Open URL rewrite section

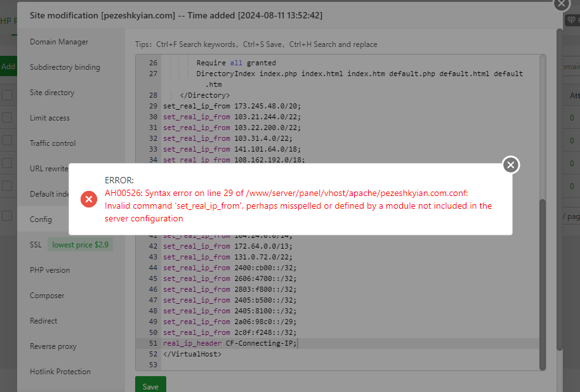pos(49,169)
